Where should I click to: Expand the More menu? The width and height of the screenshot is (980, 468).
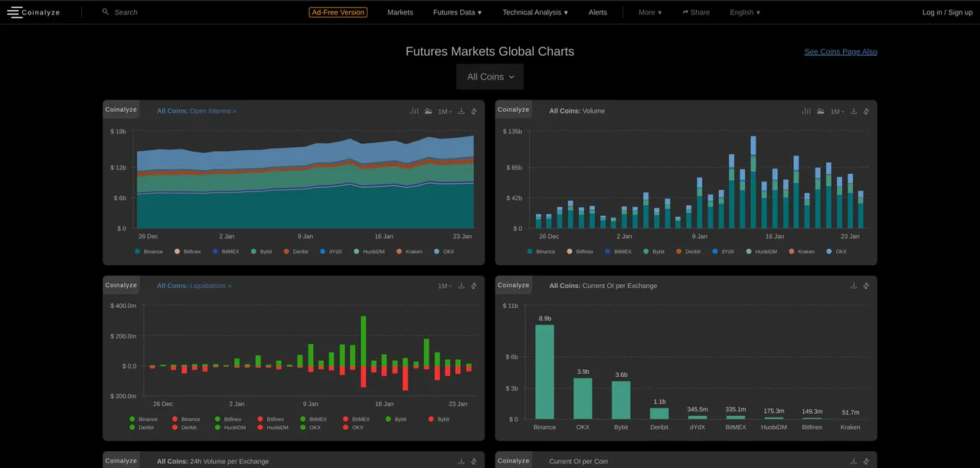[x=650, y=12]
